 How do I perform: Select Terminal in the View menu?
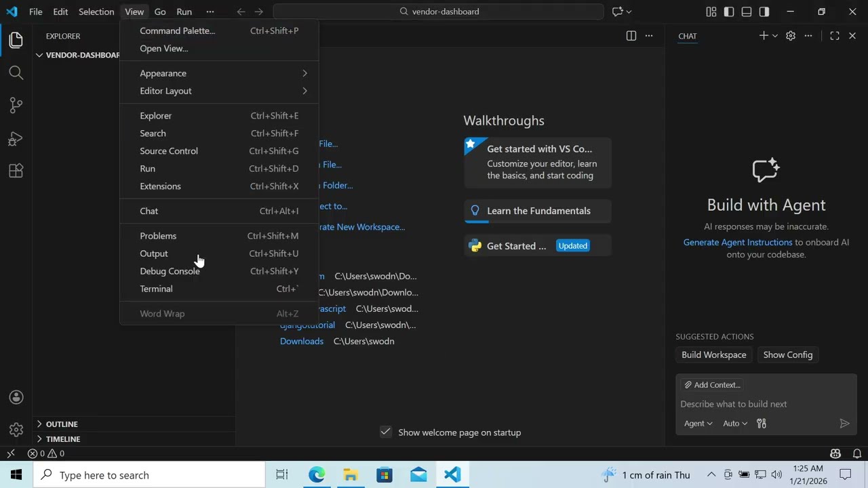click(219, 289)
